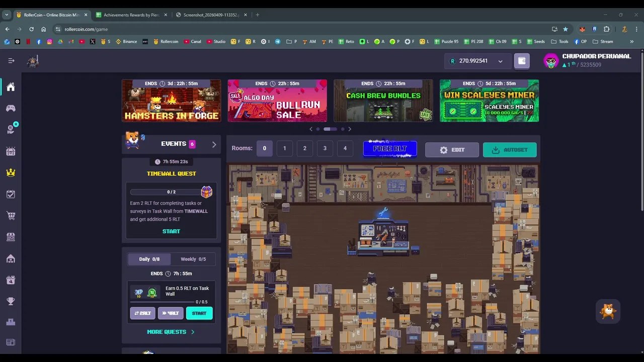
Task: Open the crafting toolbox icon in sidebar
Action: pos(11,280)
